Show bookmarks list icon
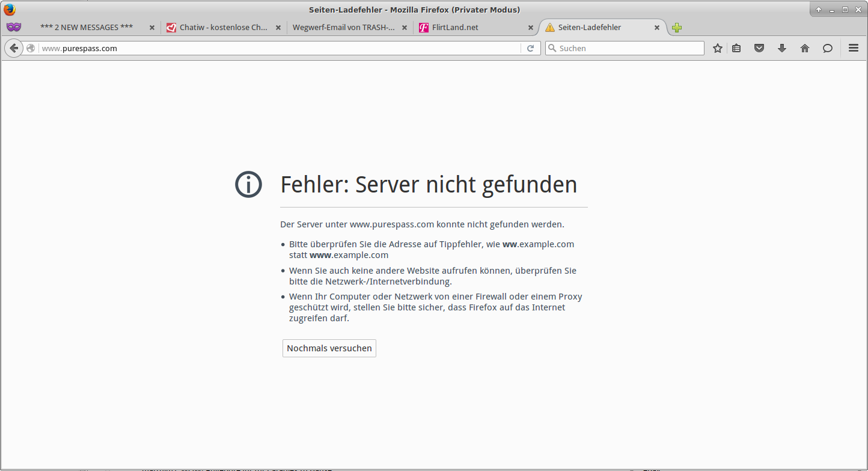Viewport: 868px width, 471px height. (x=736, y=48)
